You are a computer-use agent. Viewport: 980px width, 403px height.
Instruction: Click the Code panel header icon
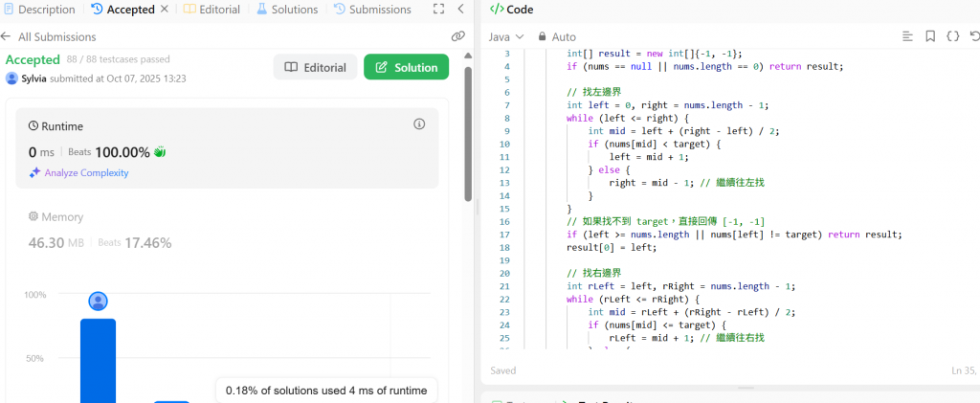[x=497, y=10]
